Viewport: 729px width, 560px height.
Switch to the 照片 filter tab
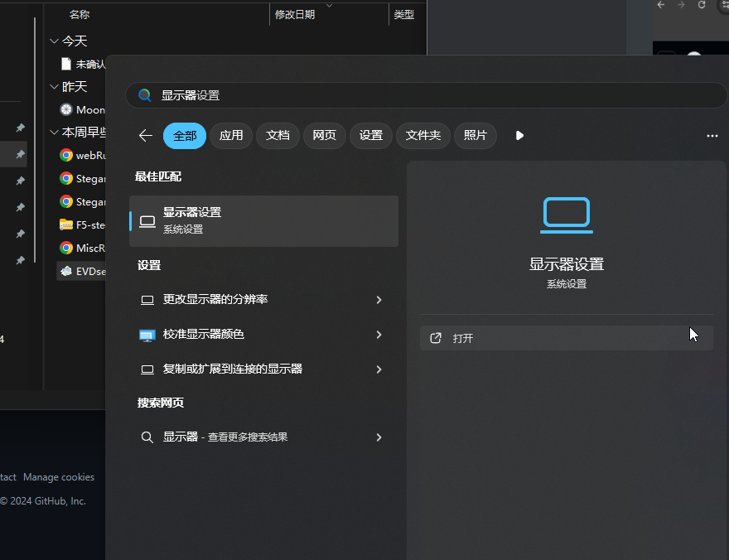point(476,136)
